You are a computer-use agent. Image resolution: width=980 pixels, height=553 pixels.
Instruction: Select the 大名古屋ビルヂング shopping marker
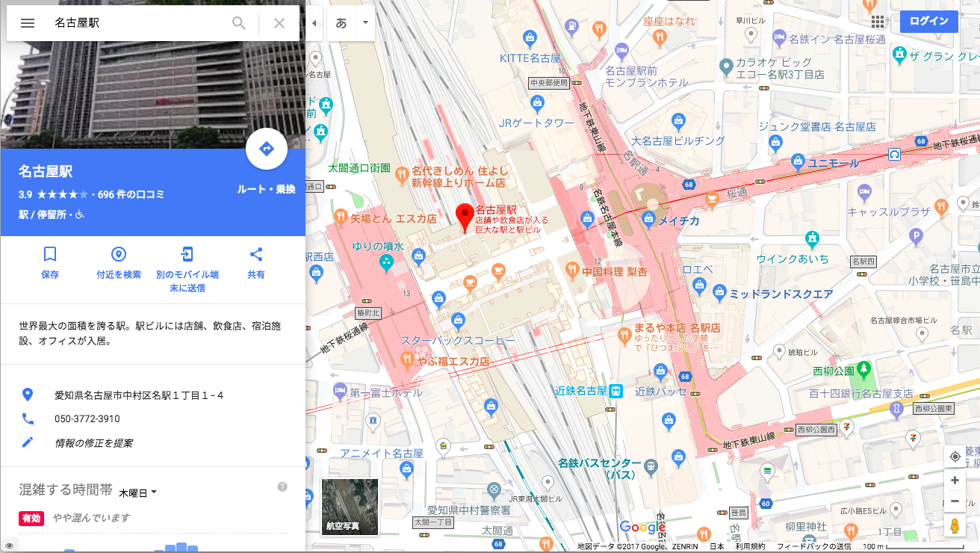pos(678,120)
